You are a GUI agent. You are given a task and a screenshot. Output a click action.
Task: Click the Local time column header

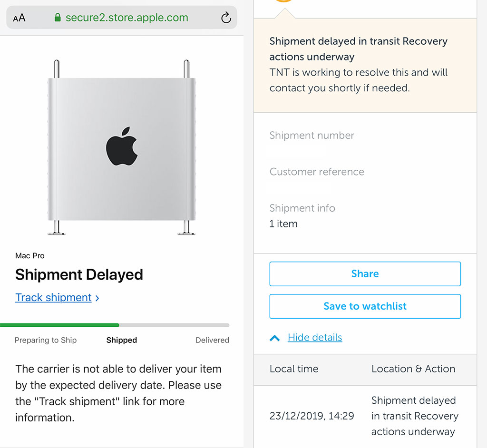[294, 369]
